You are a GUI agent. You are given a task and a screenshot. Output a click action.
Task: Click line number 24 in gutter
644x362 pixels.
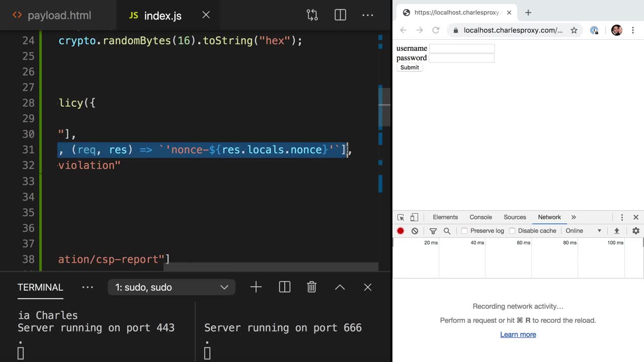(x=28, y=40)
